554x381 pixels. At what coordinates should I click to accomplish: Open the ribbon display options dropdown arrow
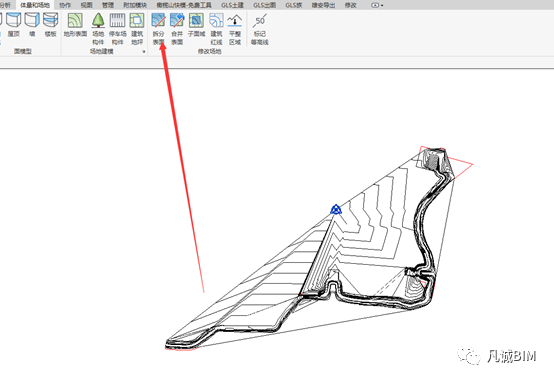coord(382,5)
